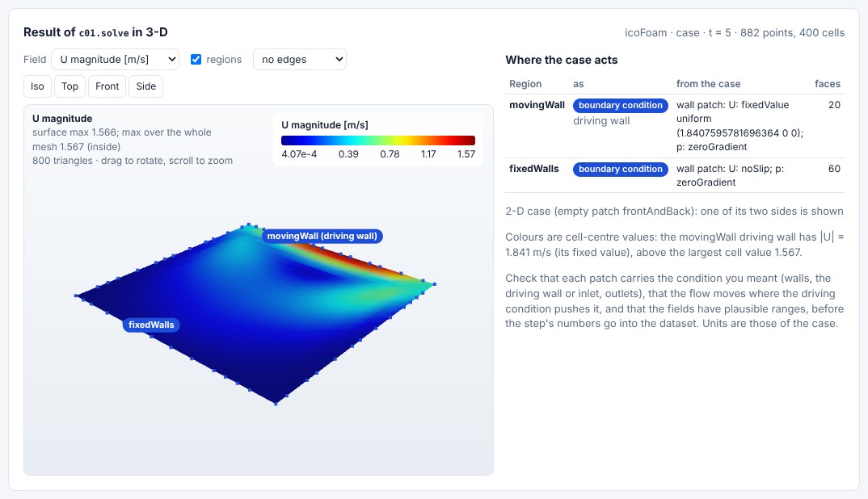Click the '800 triangles' hint text
Screen dimensions: 868x499
(133, 161)
